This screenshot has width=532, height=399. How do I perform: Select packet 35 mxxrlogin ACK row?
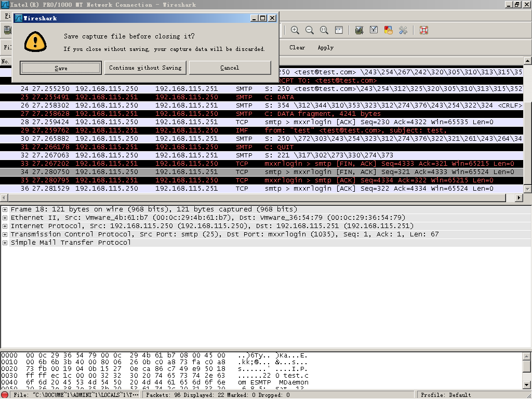point(262,180)
